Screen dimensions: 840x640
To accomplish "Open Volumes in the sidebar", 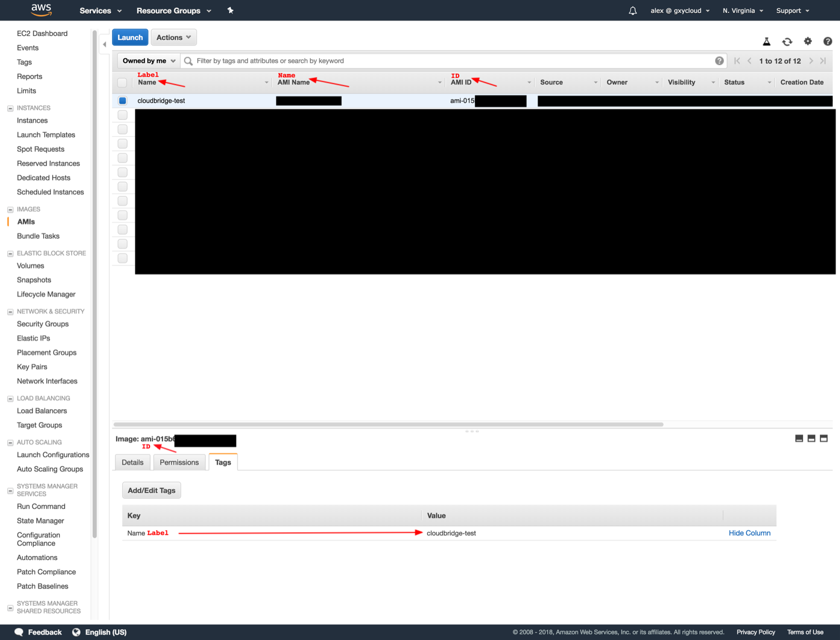I will (30, 266).
